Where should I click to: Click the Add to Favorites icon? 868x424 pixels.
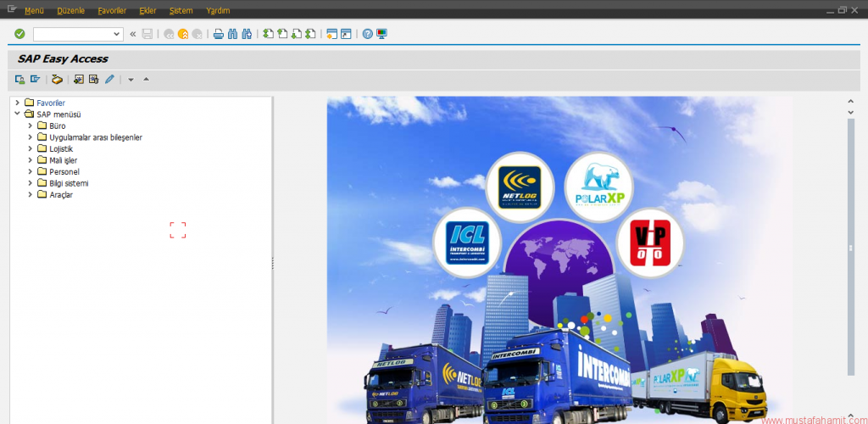pos(79,80)
